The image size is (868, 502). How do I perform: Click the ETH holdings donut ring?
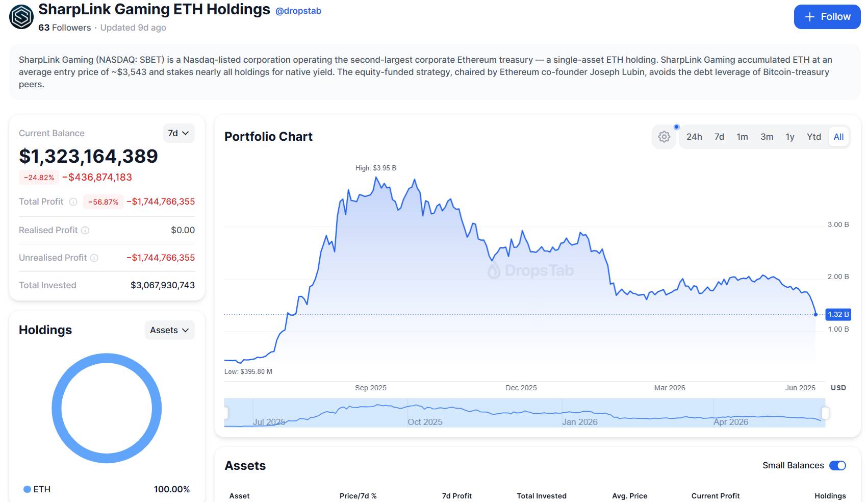[x=107, y=358]
